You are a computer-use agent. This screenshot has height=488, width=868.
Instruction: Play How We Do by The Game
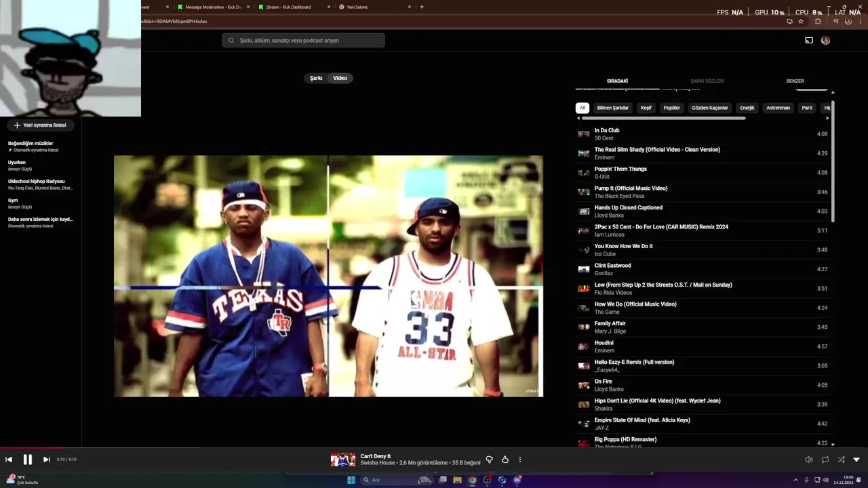[x=702, y=308]
